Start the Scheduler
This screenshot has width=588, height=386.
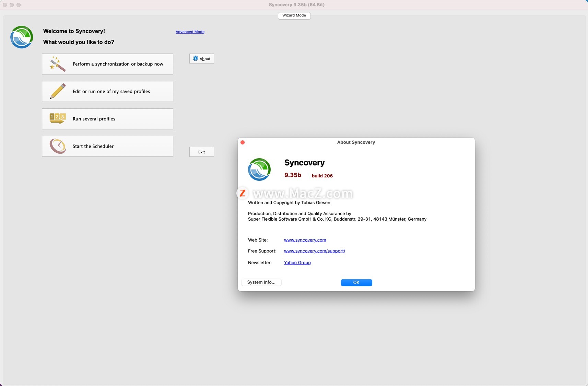[x=107, y=146]
